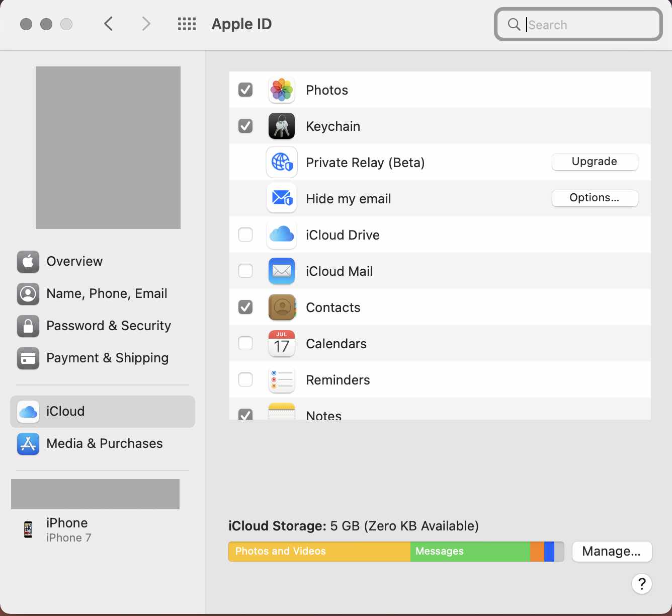The width and height of the screenshot is (672, 616).
Task: Enable the iCloud Drive checkbox
Action: [x=245, y=235]
